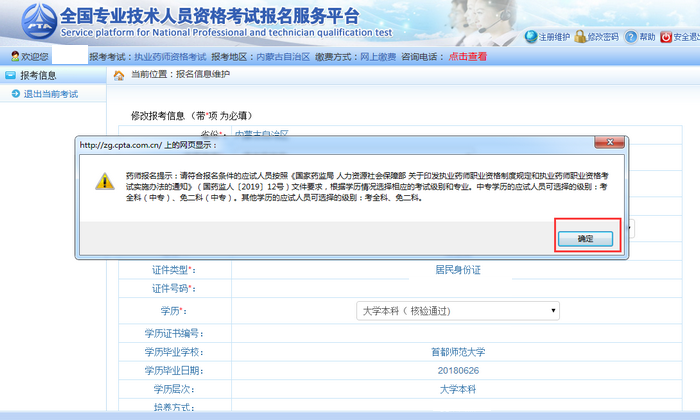This screenshot has width=700, height=420.
Task: Click the 执业药师资格考试 exam name text
Action: click(x=170, y=57)
